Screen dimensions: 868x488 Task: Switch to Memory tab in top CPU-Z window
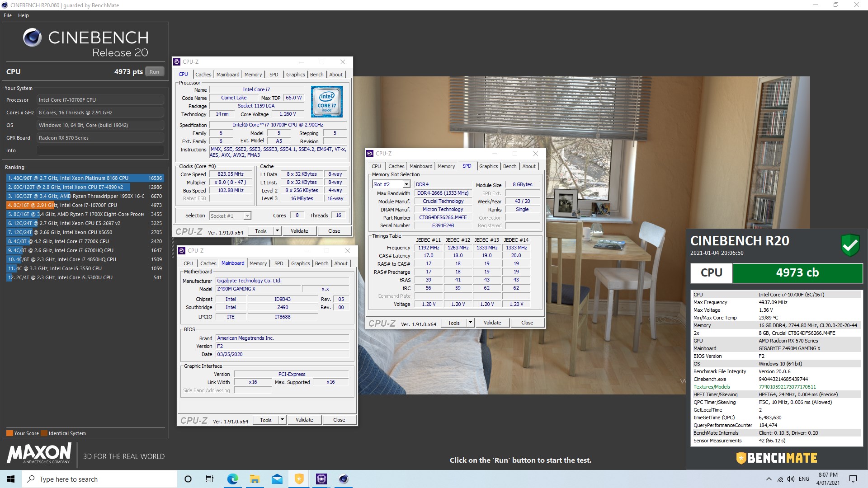(x=253, y=75)
